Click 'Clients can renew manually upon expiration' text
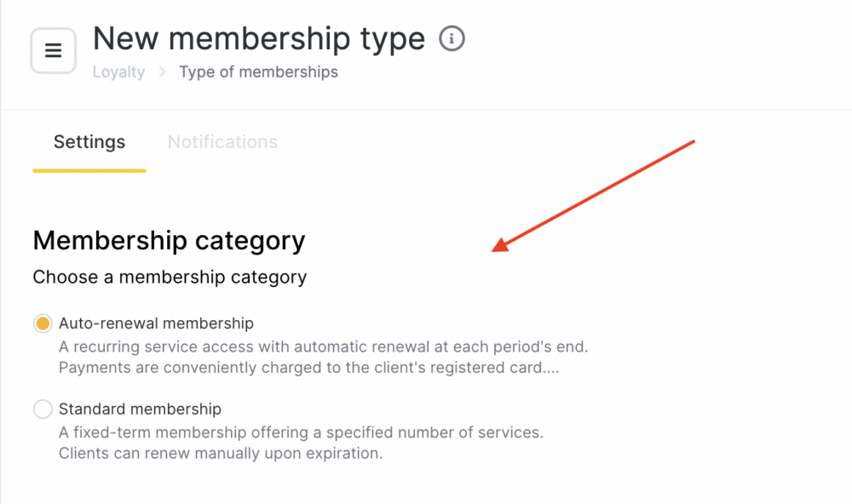This screenshot has width=852, height=504. click(221, 453)
